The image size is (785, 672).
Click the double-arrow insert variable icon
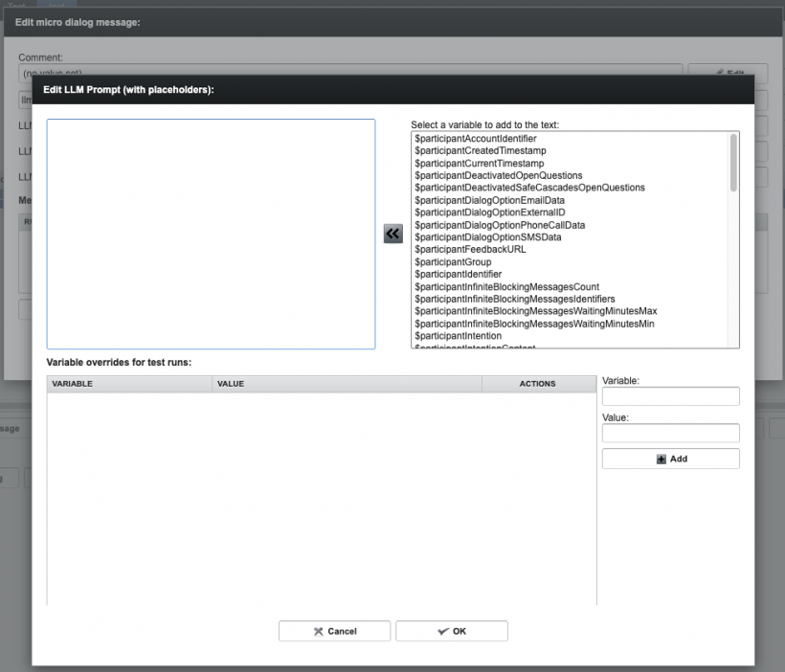click(393, 234)
